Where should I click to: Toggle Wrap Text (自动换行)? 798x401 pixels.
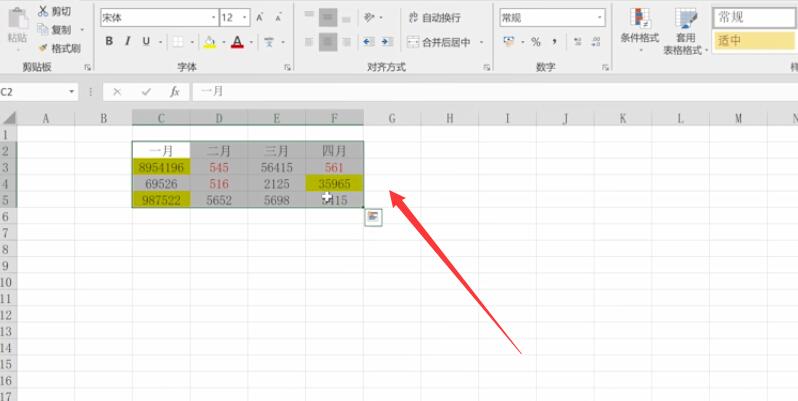435,18
